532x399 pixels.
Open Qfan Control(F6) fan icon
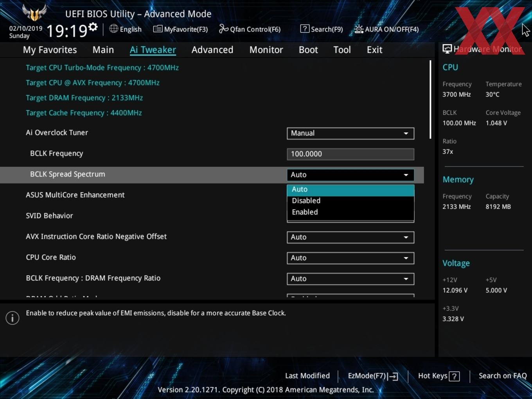[x=223, y=29]
